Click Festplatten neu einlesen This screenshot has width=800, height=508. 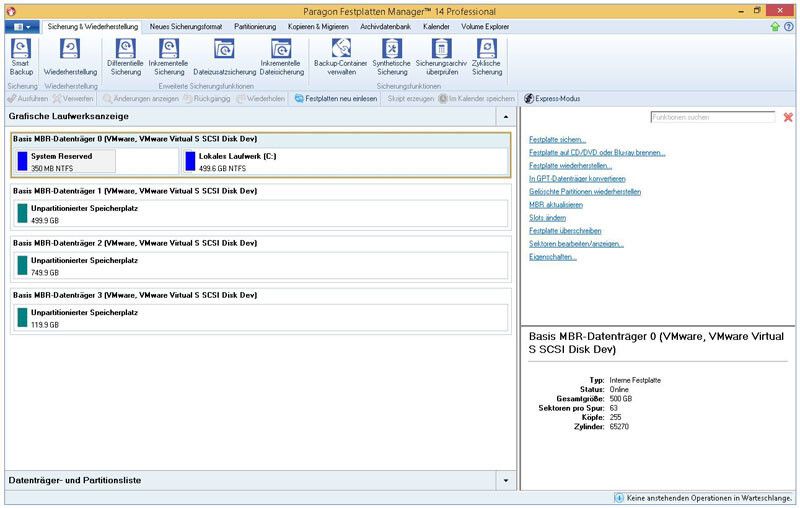(x=336, y=98)
